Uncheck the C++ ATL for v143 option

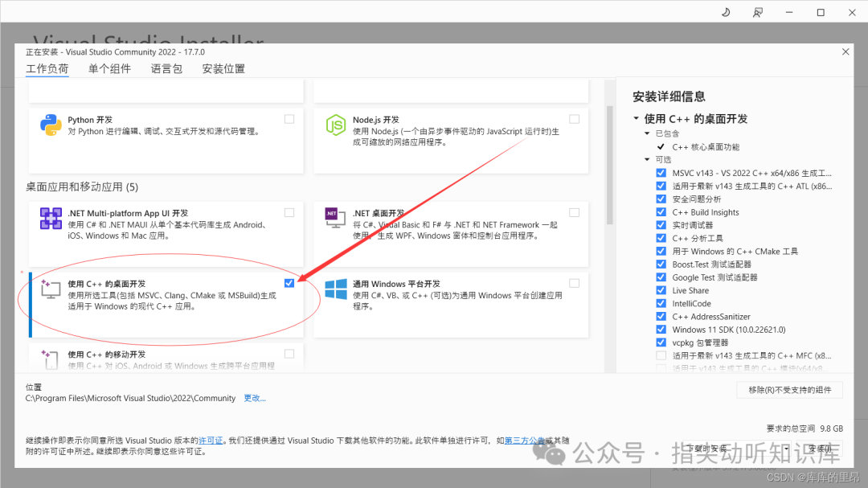661,187
